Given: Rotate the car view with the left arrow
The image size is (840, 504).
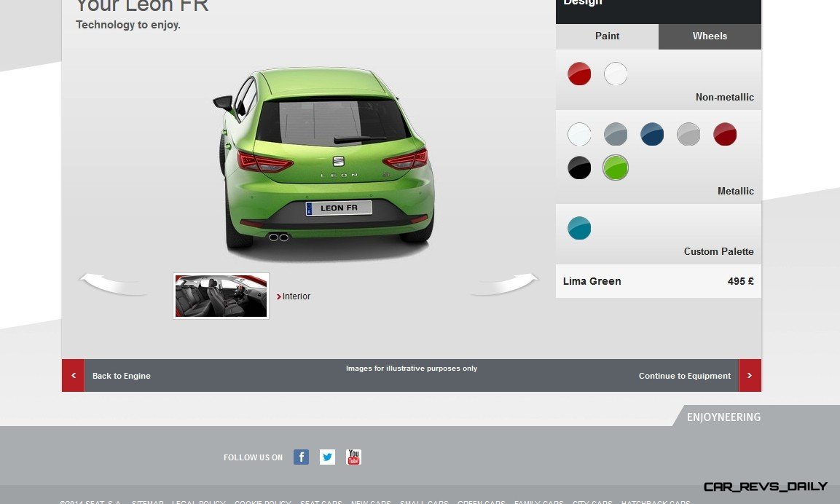Looking at the screenshot, I should point(114,284).
